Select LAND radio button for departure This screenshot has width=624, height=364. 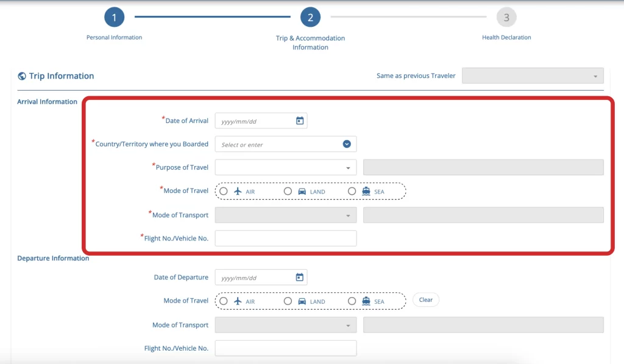coord(288,301)
